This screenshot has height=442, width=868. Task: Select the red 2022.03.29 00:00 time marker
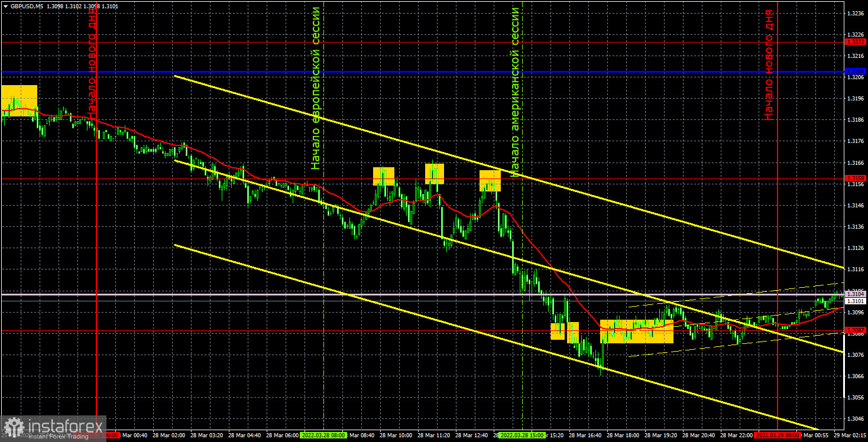coord(778,435)
